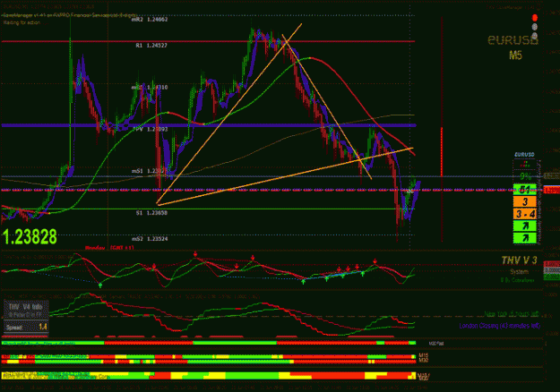Select the thick purple PV pivot line
This screenshot has height=392, width=560.
[209, 125]
